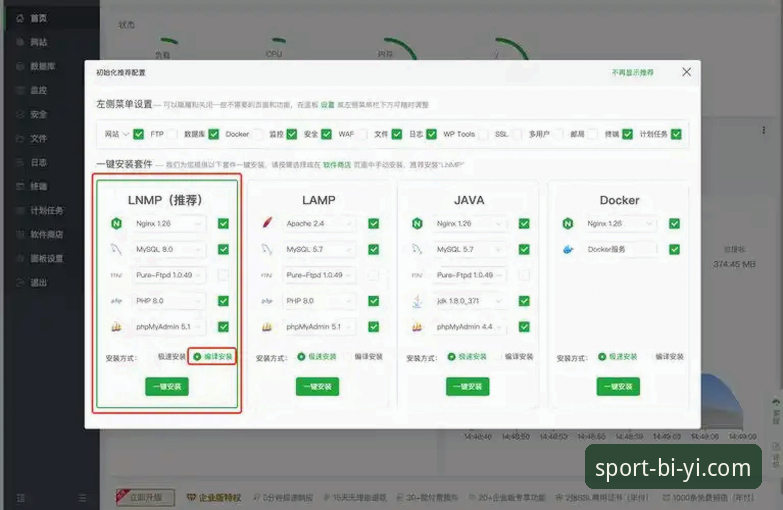Click the MySQL dolphin icon in LNMP card
This screenshot has height=510, width=783.
pyautogui.click(x=116, y=249)
